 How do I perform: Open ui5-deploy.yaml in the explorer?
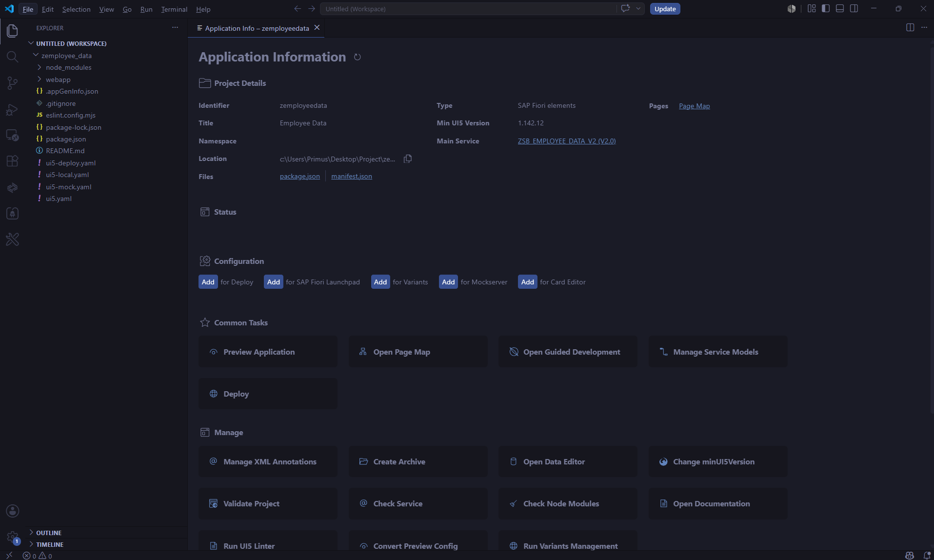[71, 163]
